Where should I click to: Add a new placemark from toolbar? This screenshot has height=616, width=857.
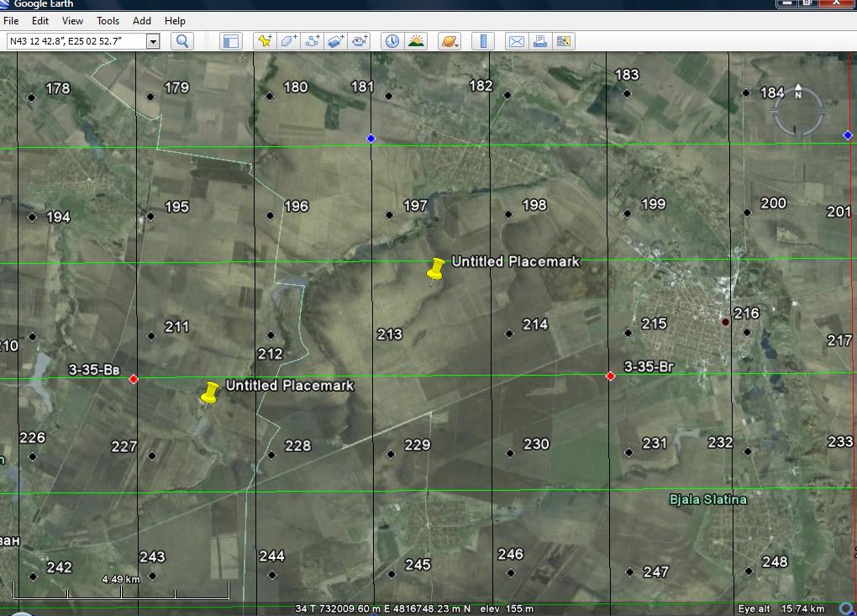click(266, 41)
